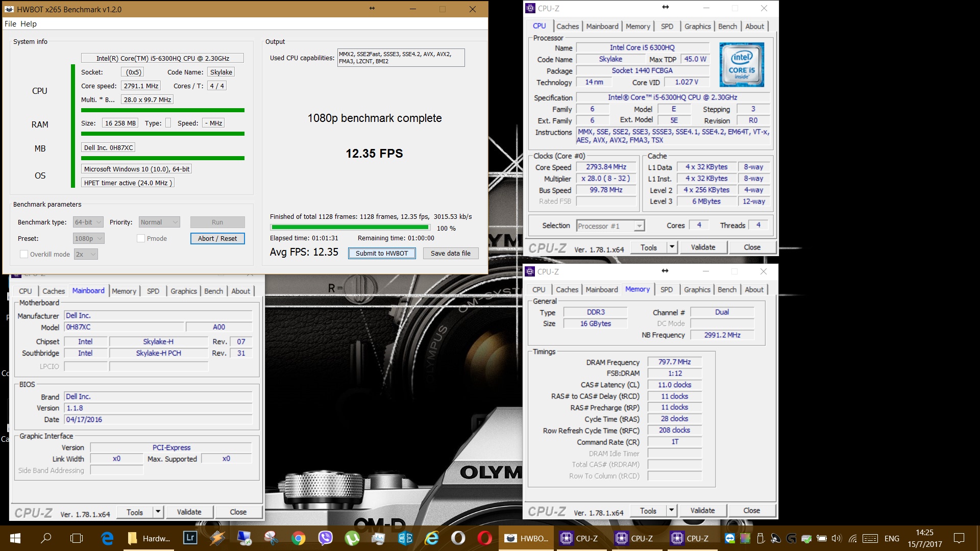Screen dimensions: 980x551
Task: Switch to SPD tab in the Memory CPU-Z window
Action: click(666, 289)
